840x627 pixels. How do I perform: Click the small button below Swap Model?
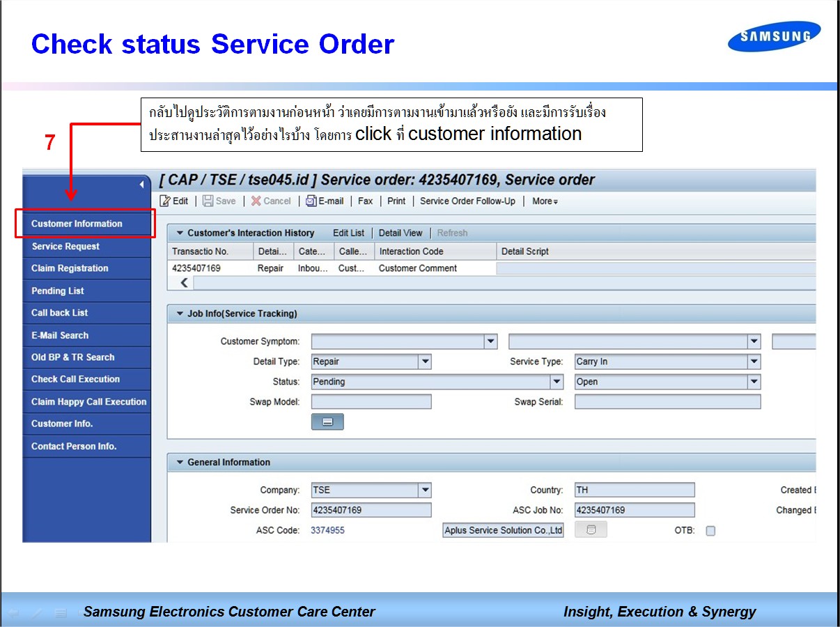[327, 421]
